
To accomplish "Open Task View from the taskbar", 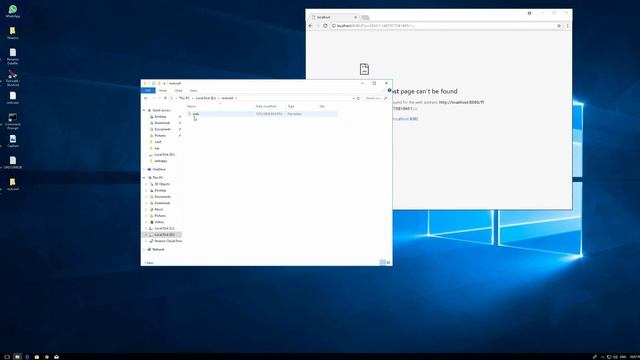I will [7, 357].
